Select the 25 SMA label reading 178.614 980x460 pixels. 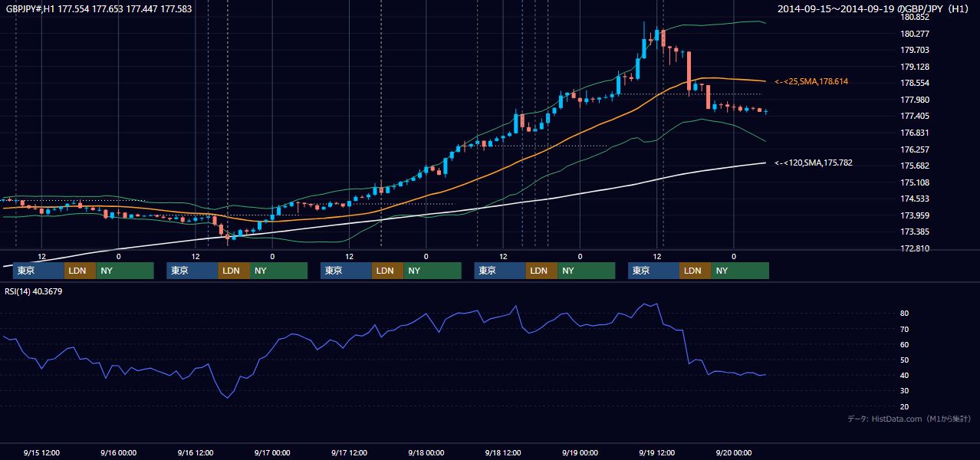coord(811,81)
